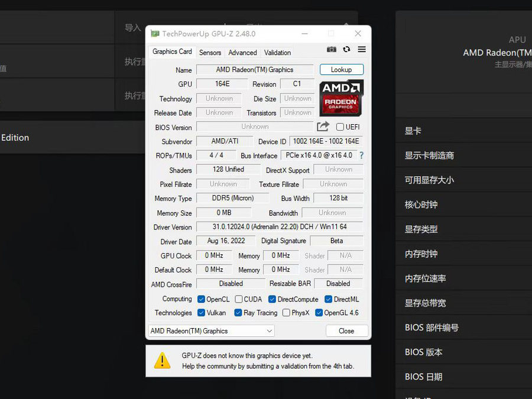Screen dimensions: 532x399
Task: Click the Lookup button
Action: (x=341, y=70)
